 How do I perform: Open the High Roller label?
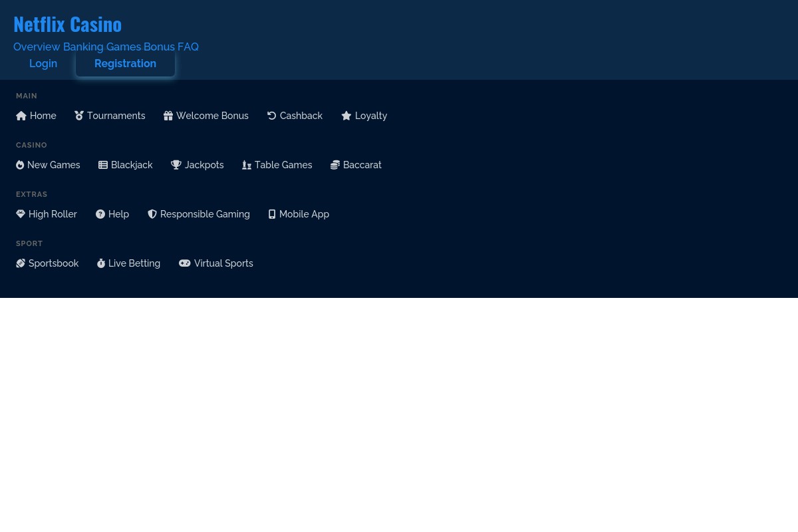(53, 214)
